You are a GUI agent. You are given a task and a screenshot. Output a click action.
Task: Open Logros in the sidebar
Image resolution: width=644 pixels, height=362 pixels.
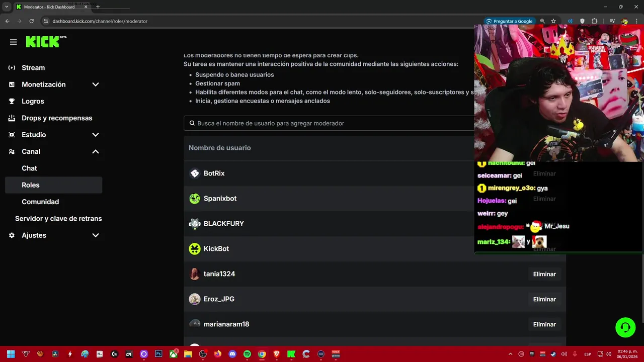[33, 101]
